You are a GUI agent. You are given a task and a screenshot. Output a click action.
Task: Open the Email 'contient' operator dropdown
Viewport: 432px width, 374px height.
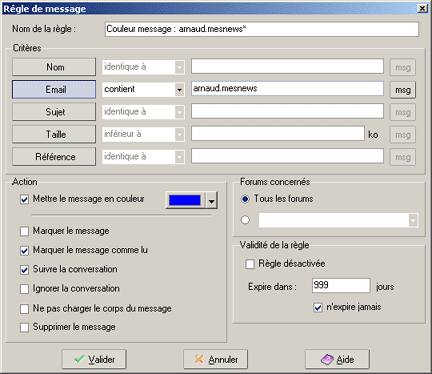(x=179, y=90)
